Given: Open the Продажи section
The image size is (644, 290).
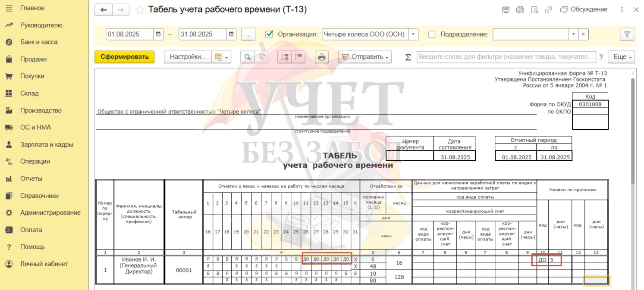Looking at the screenshot, I should (x=33, y=59).
